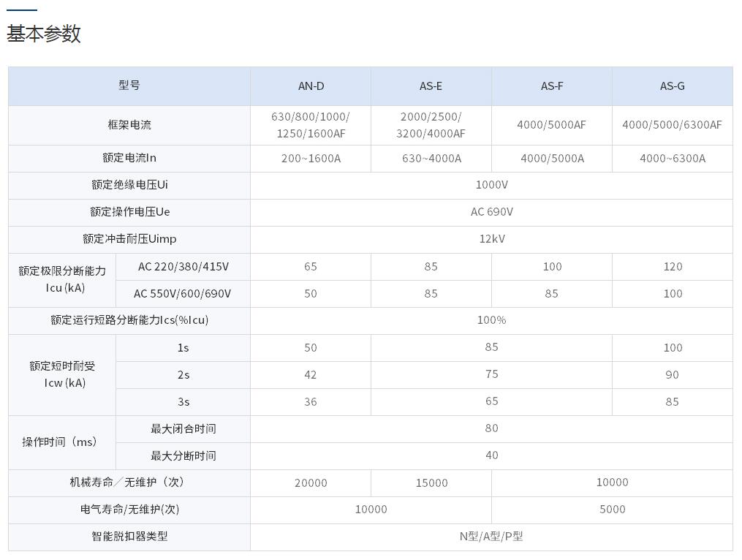
Task: Select the N型/A型/P型 trip unit value
Action: pos(491,537)
